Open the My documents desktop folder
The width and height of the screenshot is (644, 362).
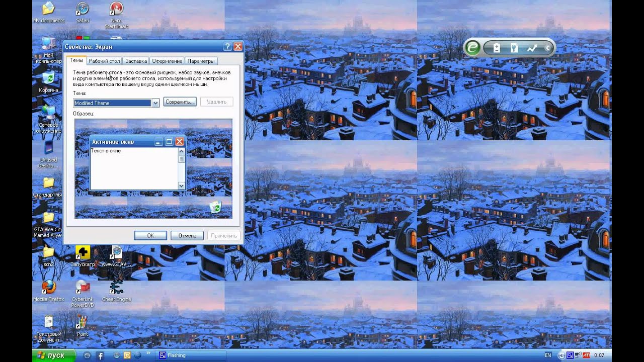(x=49, y=12)
